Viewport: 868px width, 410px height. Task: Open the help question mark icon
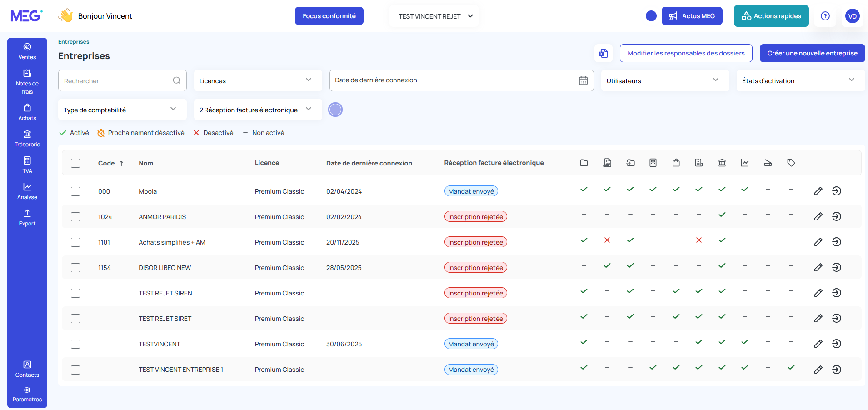pyautogui.click(x=825, y=16)
